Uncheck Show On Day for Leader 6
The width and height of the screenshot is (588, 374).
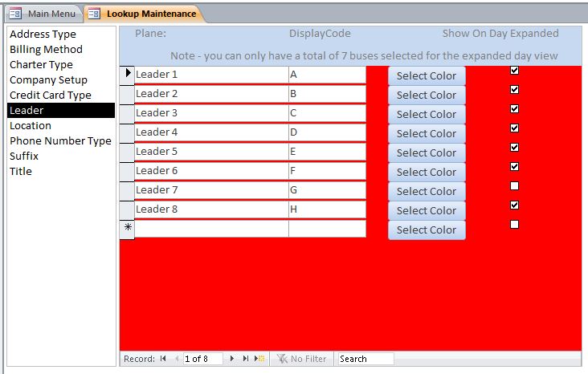coord(514,166)
